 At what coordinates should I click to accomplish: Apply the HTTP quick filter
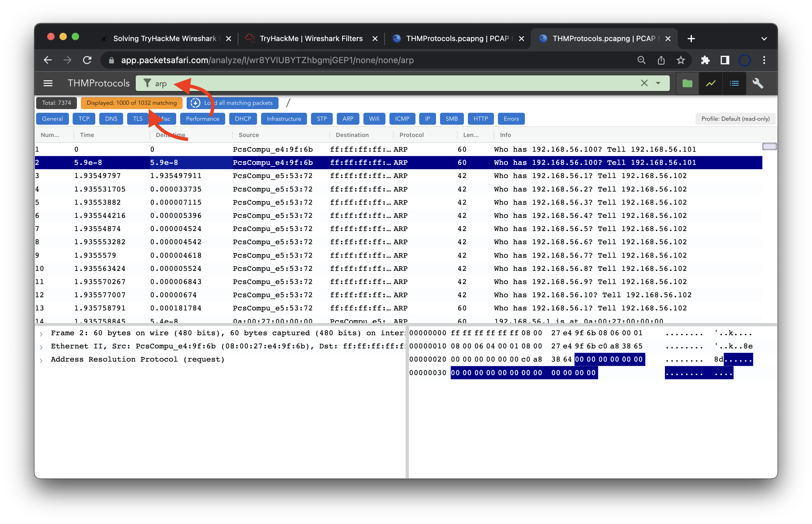click(480, 119)
